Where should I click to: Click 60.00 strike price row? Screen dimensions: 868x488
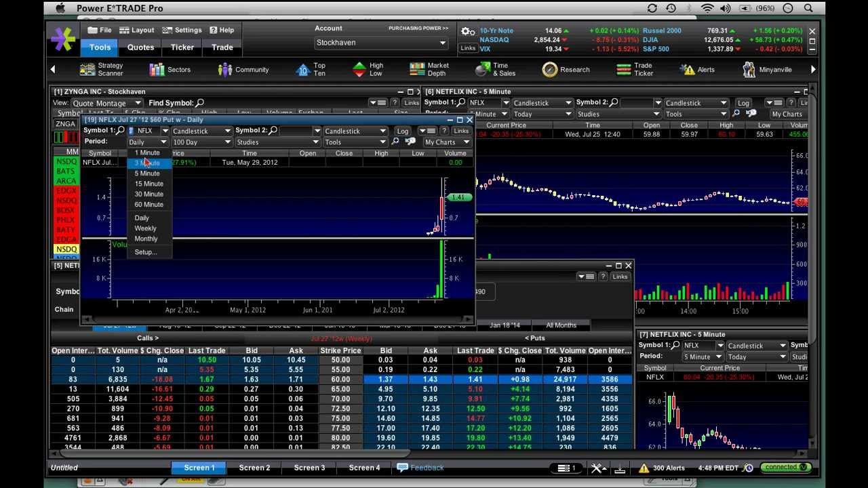(x=340, y=380)
